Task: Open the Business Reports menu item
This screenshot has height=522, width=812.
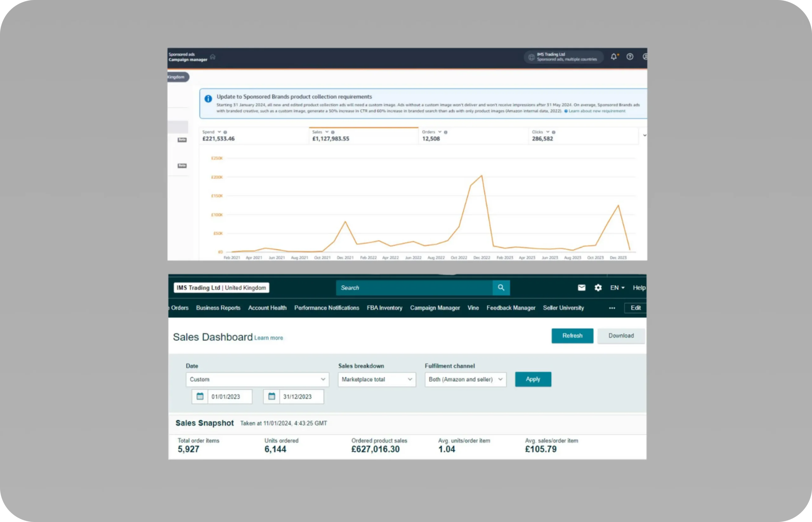Action: (218, 308)
